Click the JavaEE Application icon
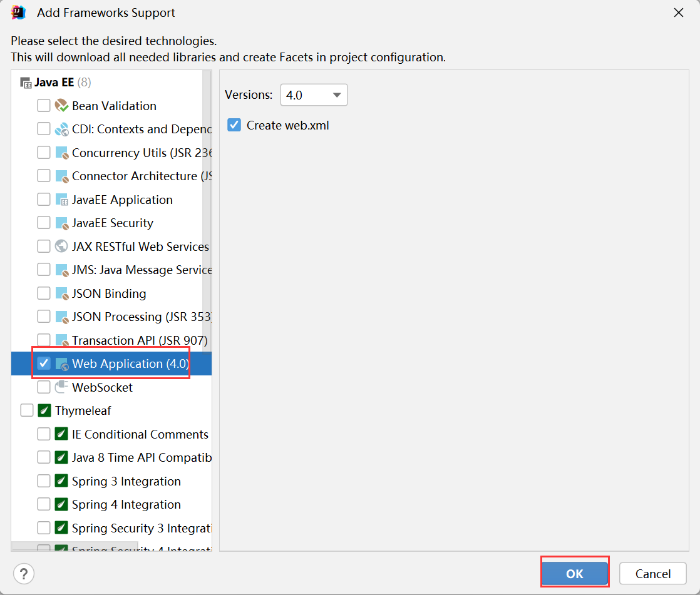 61,200
